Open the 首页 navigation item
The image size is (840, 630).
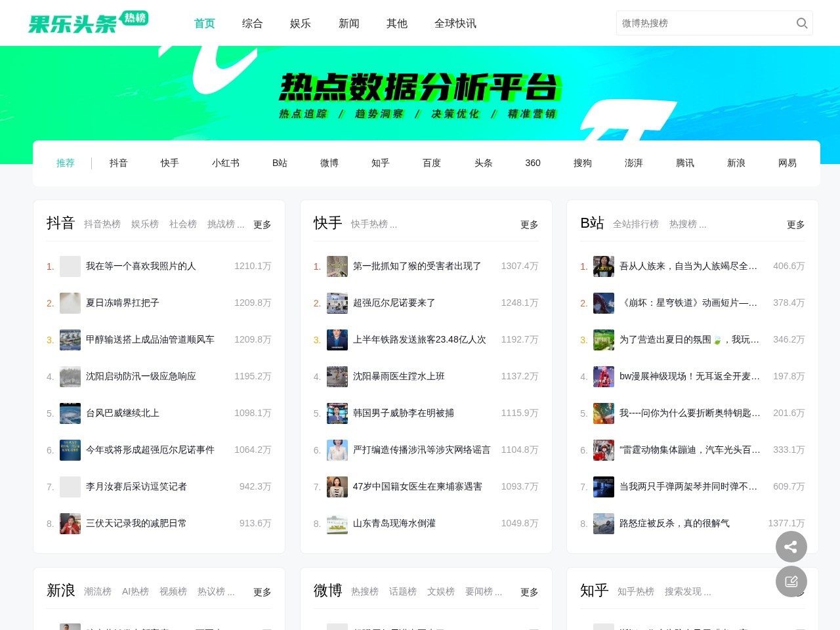point(204,24)
